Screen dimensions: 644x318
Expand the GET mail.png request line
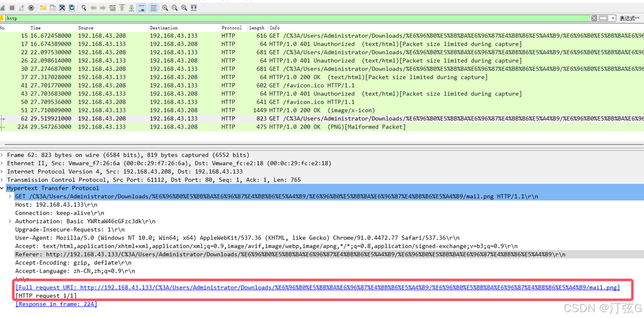point(10,196)
